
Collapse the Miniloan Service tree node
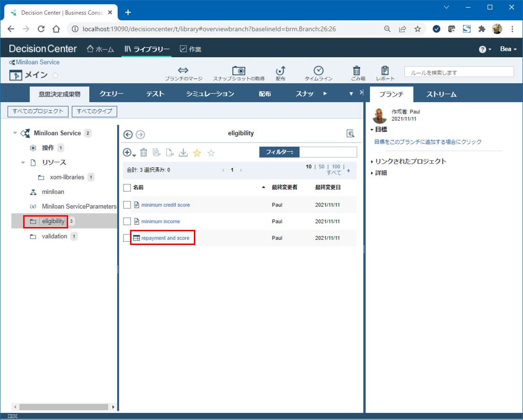(x=15, y=133)
